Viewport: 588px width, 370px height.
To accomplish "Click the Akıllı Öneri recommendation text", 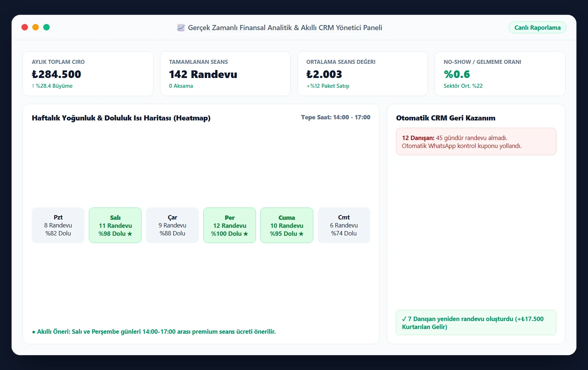I will (x=154, y=332).
